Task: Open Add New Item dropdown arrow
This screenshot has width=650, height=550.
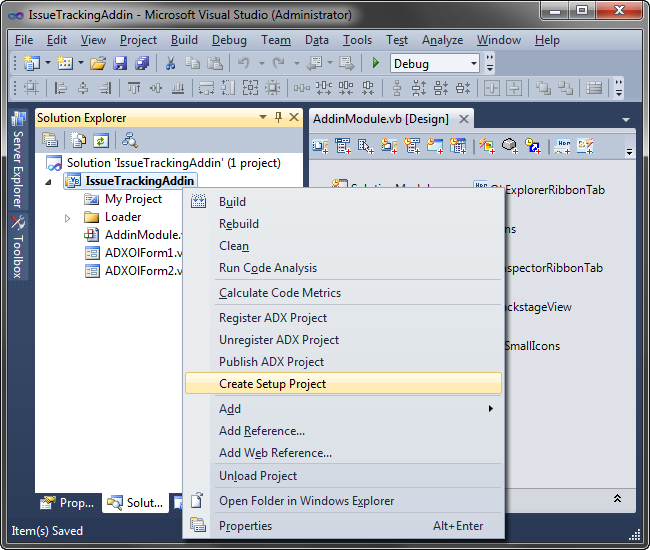Action: (81, 63)
